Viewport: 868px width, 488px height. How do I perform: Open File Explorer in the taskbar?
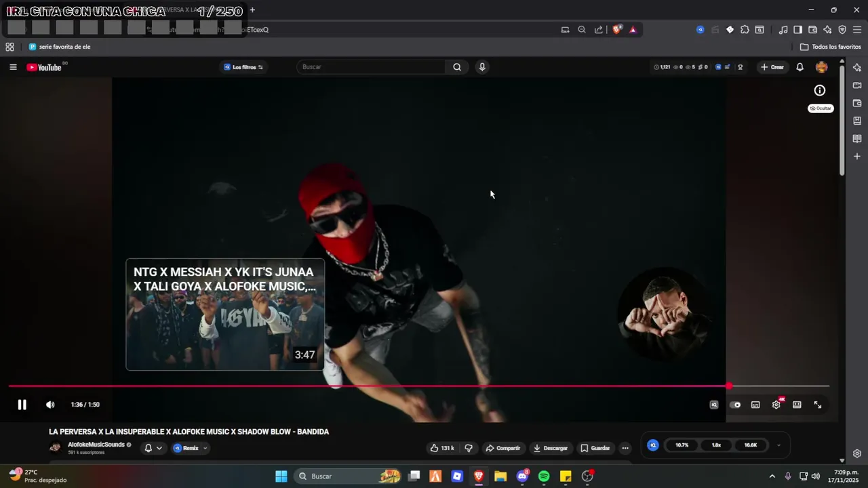[500, 476]
